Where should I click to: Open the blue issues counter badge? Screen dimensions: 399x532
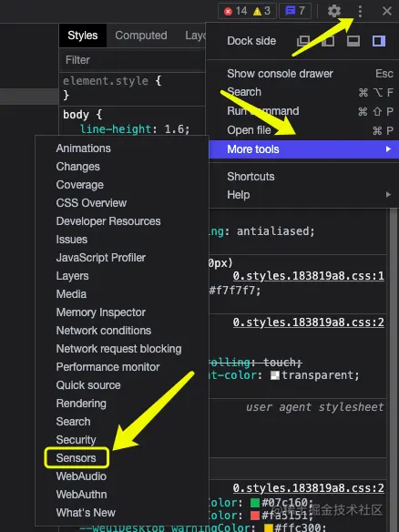295,11
